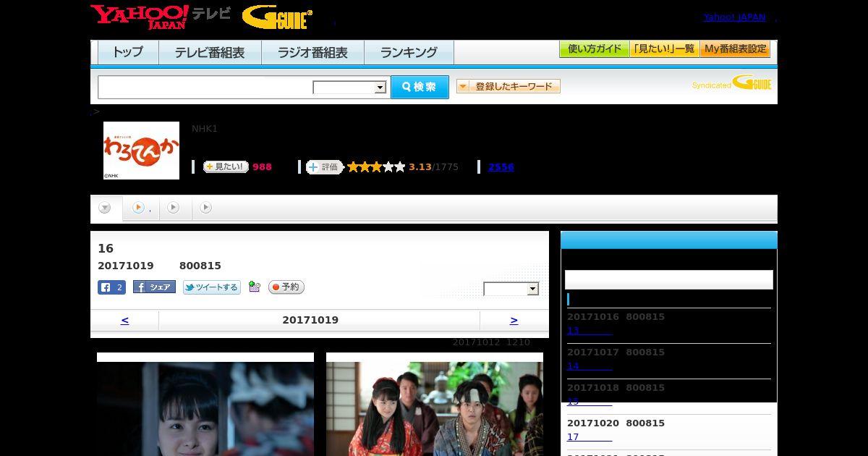Viewport: 868px width, 456px height.
Task: Expand the dropdown inside the search bar
Action: 350,88
